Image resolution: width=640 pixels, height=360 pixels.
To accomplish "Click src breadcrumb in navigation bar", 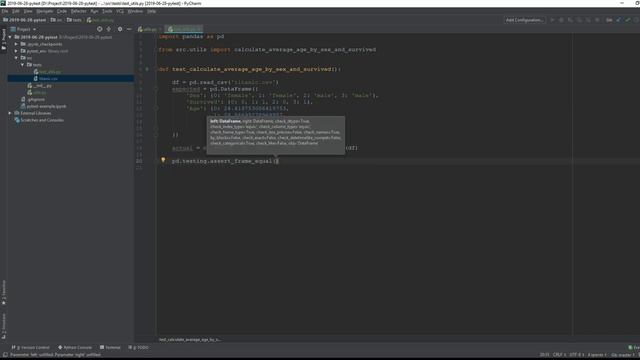I will pos(56,20).
